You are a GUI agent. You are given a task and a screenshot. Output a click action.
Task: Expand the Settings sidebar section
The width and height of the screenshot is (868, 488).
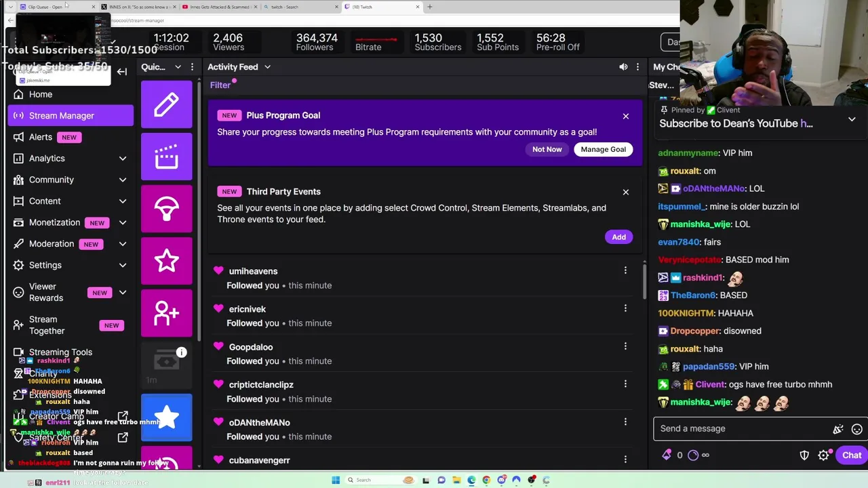(x=123, y=265)
